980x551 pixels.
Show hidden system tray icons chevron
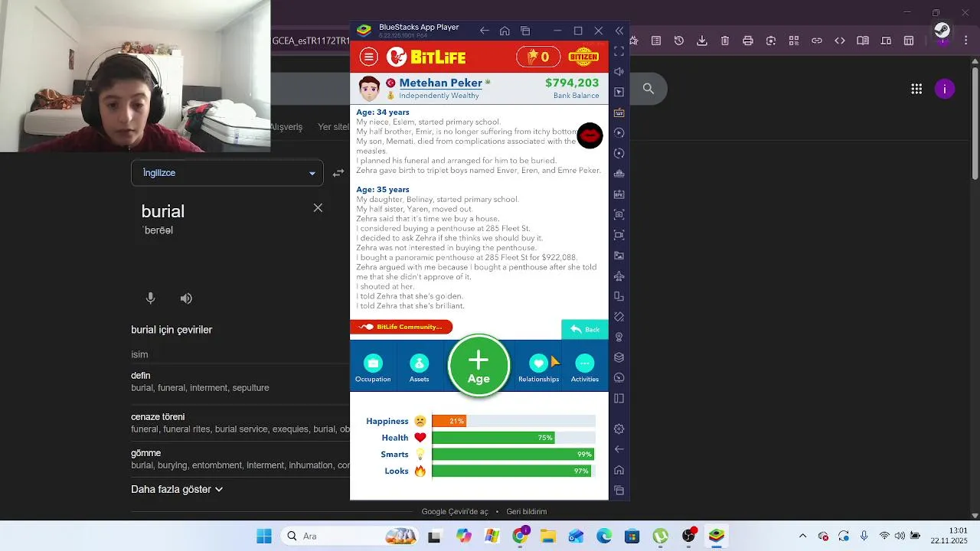click(x=802, y=536)
